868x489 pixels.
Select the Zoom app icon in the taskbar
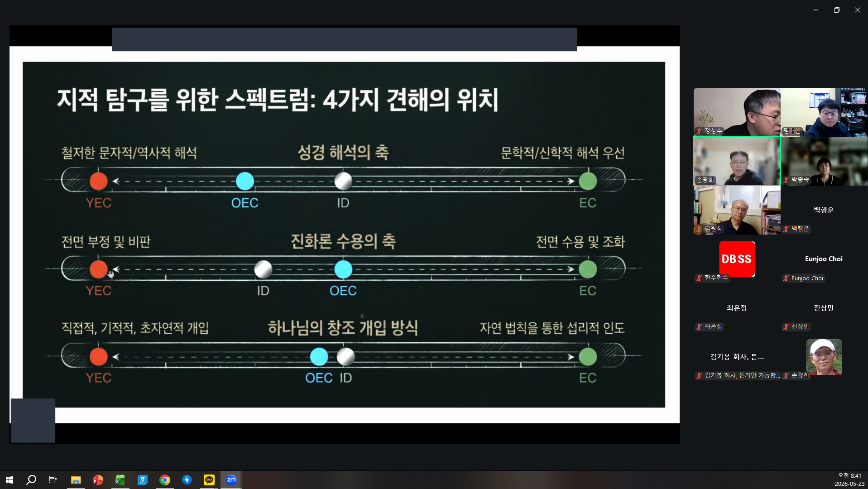(231, 480)
